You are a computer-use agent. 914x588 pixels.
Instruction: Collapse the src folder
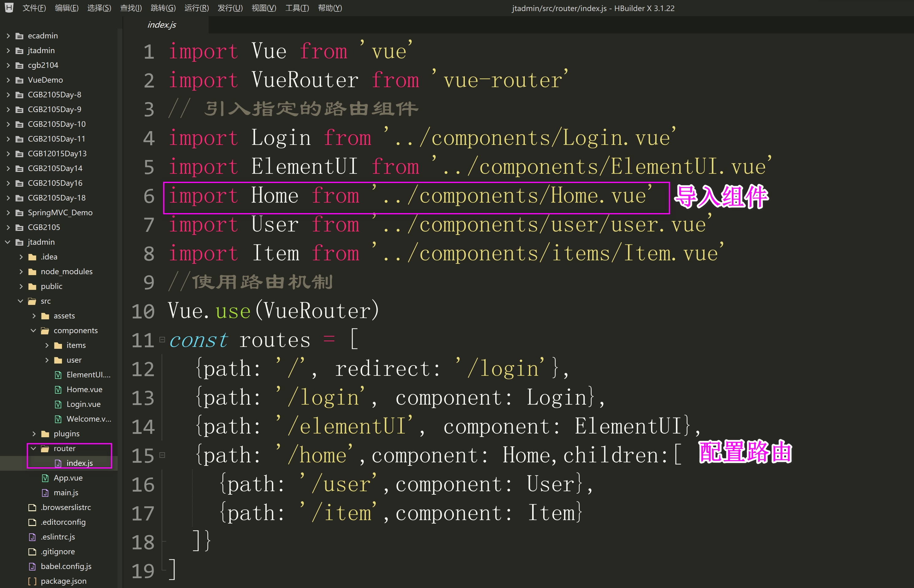pyautogui.click(x=21, y=301)
